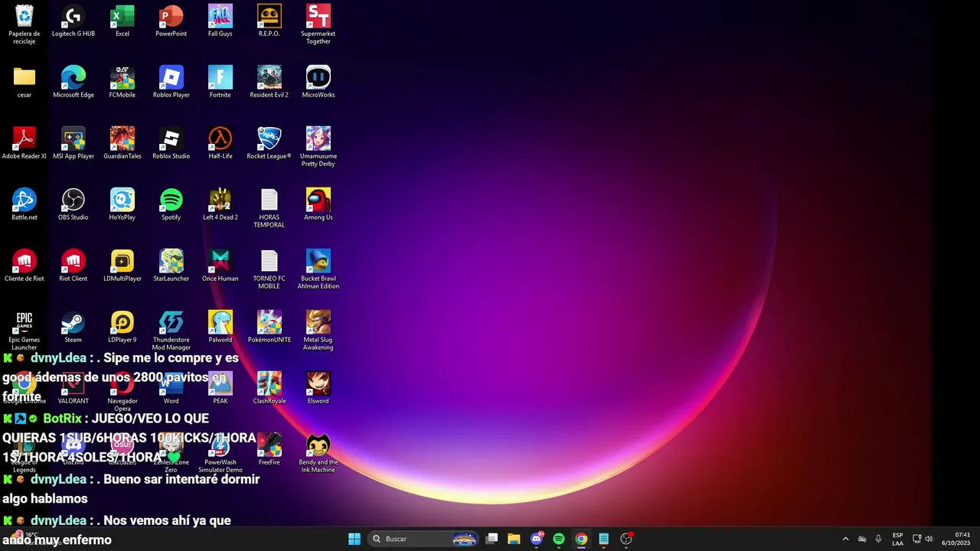The image size is (980, 551).
Task: Click the Resident Evil 2 icon
Action: click(x=269, y=82)
